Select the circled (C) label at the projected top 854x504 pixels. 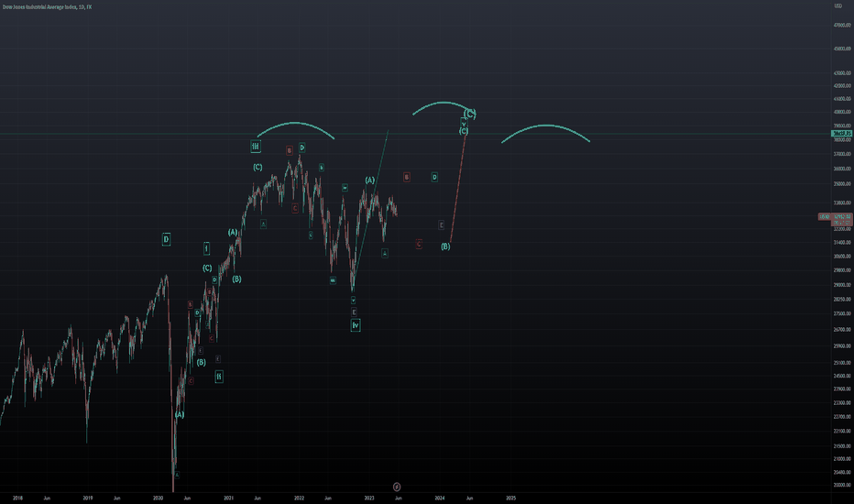[x=470, y=114]
